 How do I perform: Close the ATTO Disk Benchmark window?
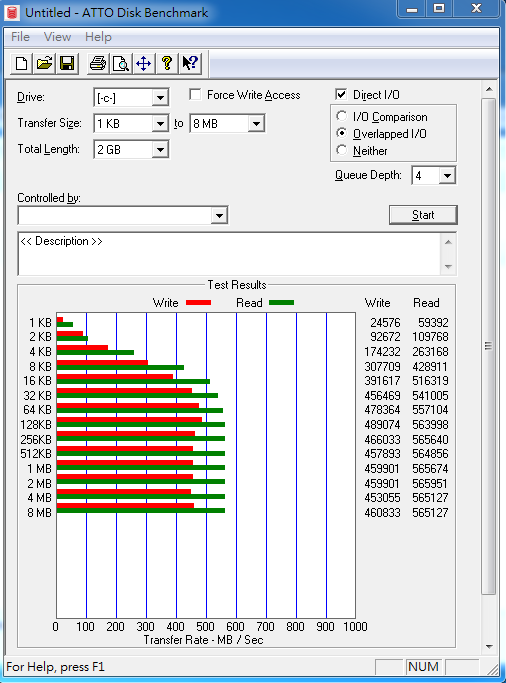pyautogui.click(x=476, y=9)
